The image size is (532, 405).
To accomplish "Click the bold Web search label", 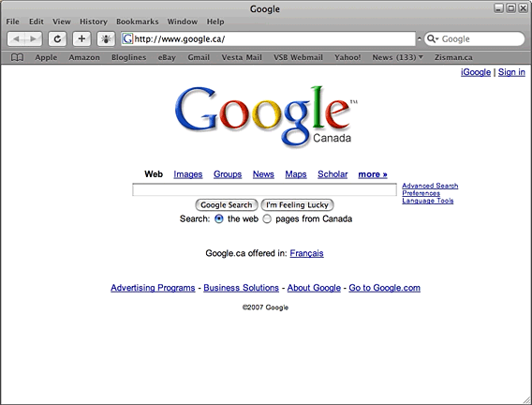I will click(x=154, y=174).
